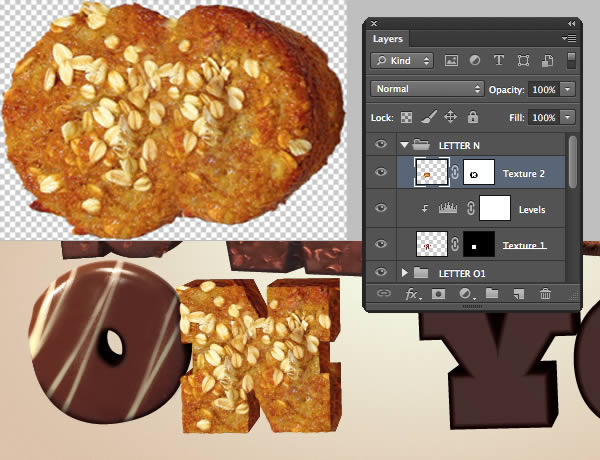
Task: Close the Layers panel
Action: point(374,24)
